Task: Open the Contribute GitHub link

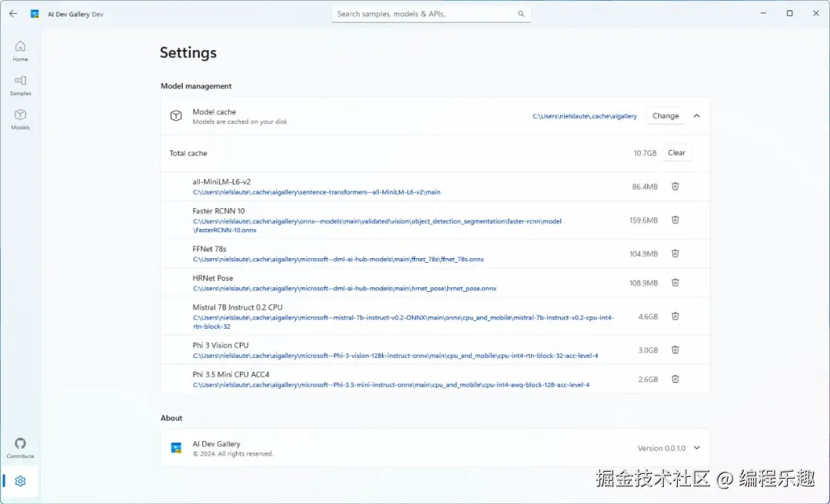Action: [20, 448]
